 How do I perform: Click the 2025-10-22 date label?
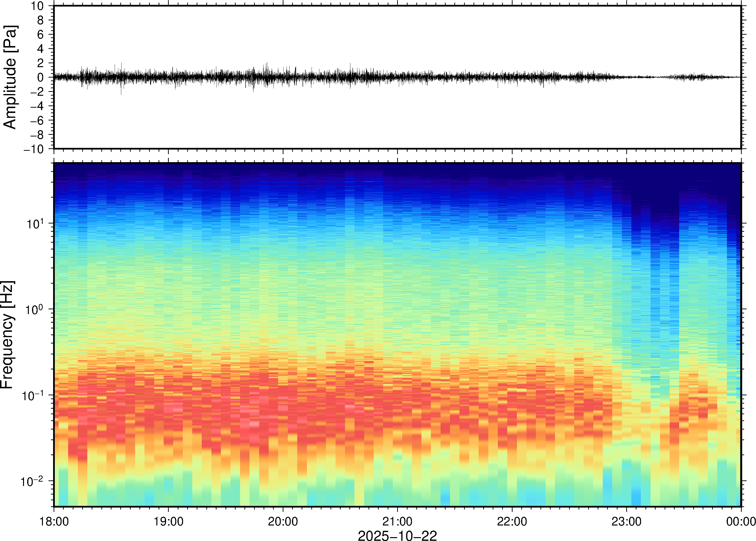(397, 536)
